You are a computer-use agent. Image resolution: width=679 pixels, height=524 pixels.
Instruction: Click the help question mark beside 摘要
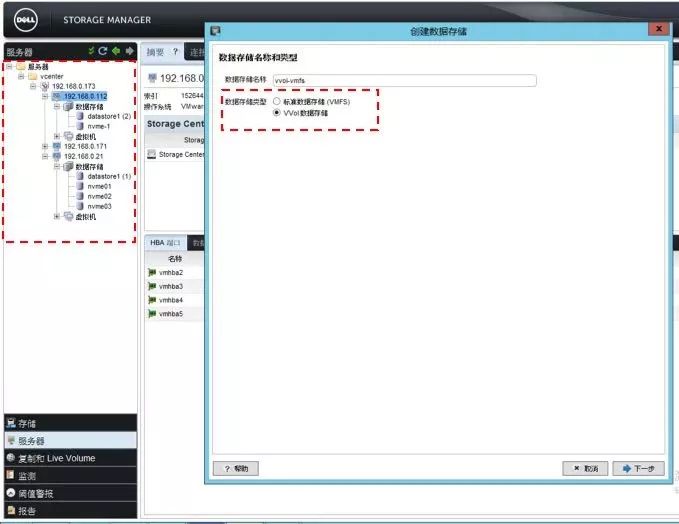[x=175, y=52]
